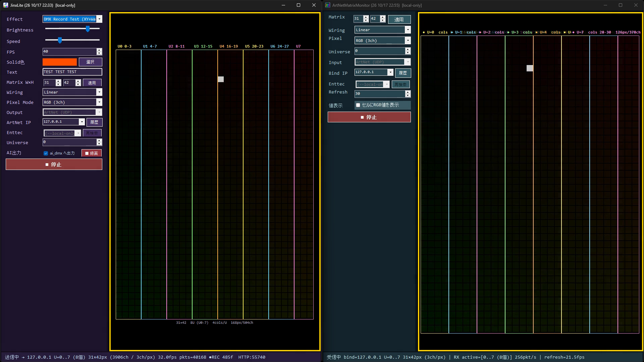Click the JinxLite 停止 stop button
The height and width of the screenshot is (362, 644).
[x=54, y=164]
